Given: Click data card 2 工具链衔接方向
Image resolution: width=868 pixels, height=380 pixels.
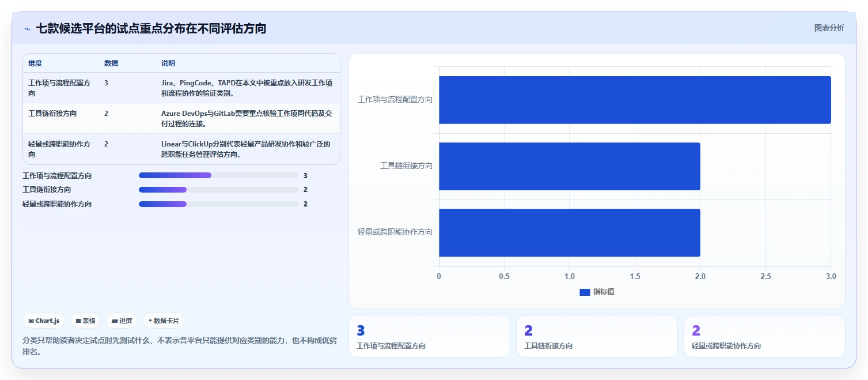Looking at the screenshot, I should (597, 336).
